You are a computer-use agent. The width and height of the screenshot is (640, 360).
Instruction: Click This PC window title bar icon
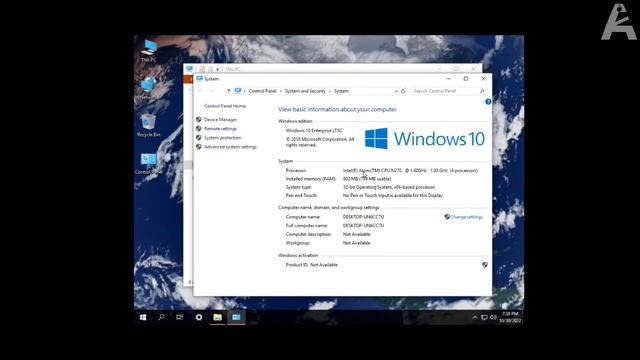click(x=189, y=69)
